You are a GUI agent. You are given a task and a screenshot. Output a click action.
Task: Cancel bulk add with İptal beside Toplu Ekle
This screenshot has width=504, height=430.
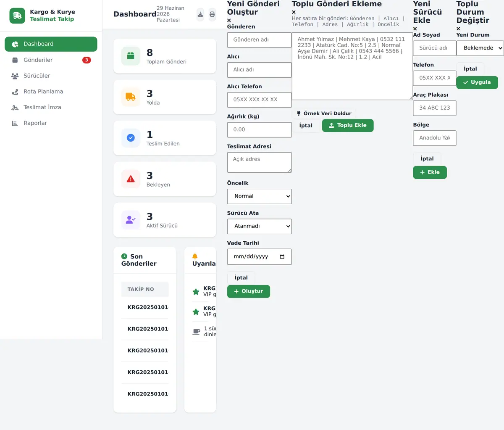[x=306, y=126]
